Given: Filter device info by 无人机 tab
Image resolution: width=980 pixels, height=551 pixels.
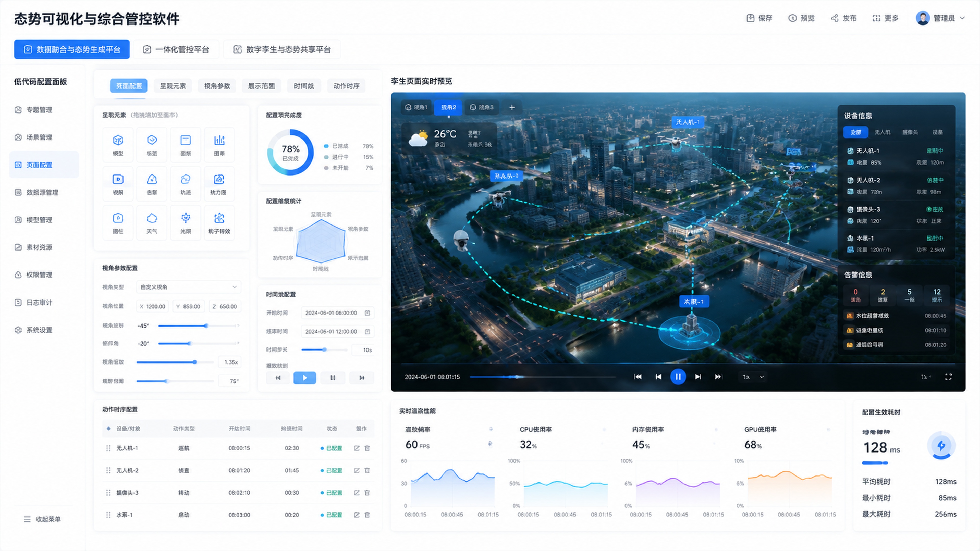Looking at the screenshot, I should click(x=882, y=132).
